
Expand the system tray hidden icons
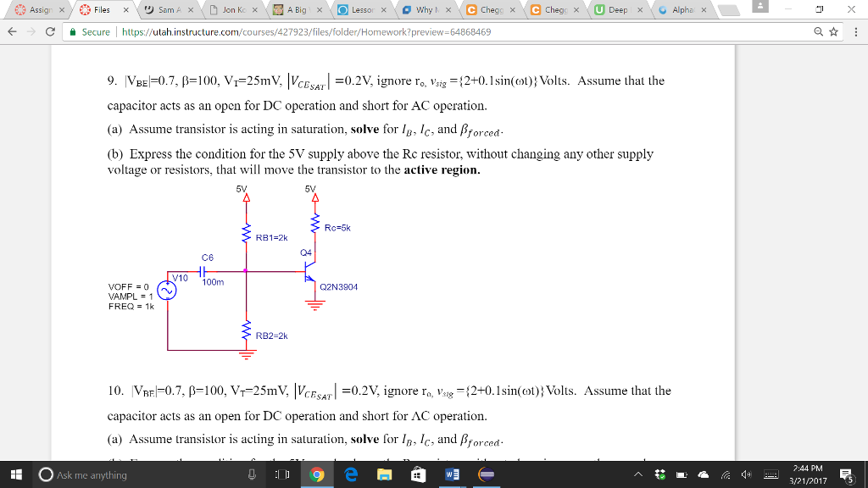(x=638, y=474)
